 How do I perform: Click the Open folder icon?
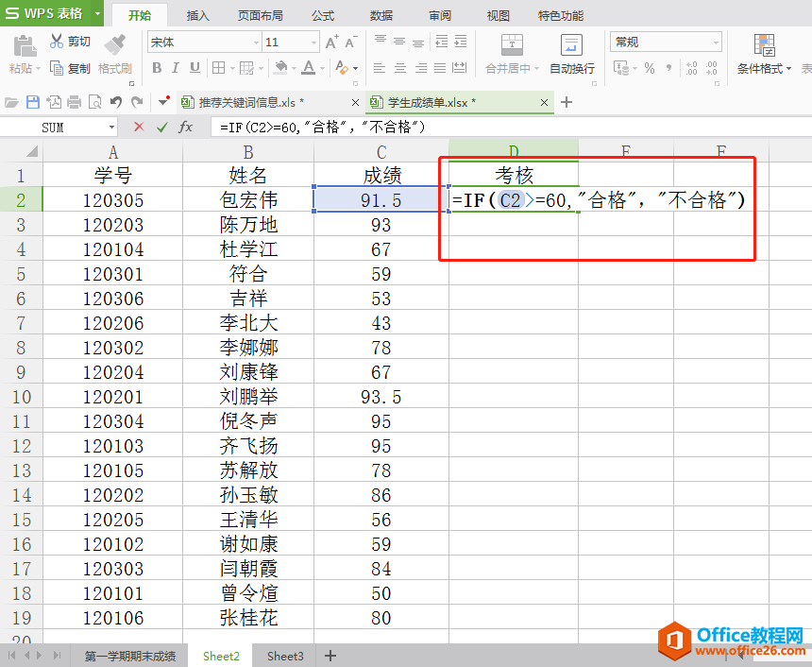pos(11,102)
